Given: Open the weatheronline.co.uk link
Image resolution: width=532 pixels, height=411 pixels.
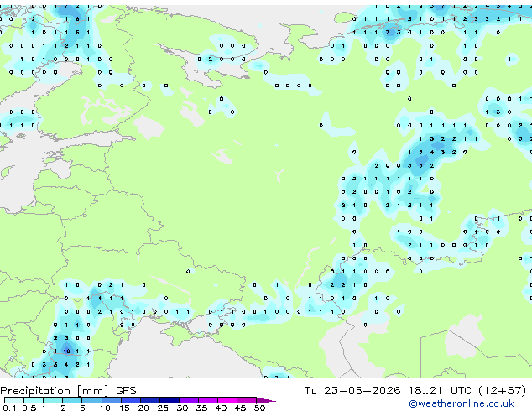Looking at the screenshot, I should click(462, 403).
